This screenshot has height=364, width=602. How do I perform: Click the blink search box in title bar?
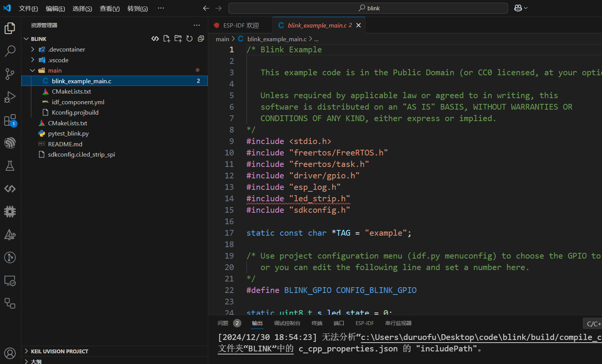tap(368, 8)
